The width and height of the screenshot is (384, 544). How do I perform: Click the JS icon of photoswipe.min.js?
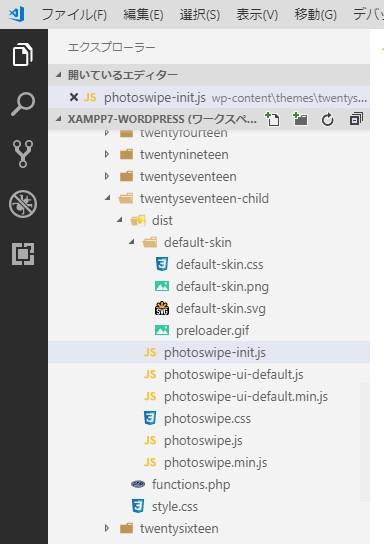pos(150,462)
